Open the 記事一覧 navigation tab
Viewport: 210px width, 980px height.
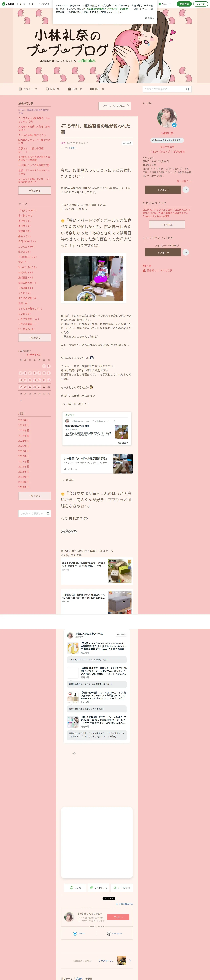pos(53,89)
